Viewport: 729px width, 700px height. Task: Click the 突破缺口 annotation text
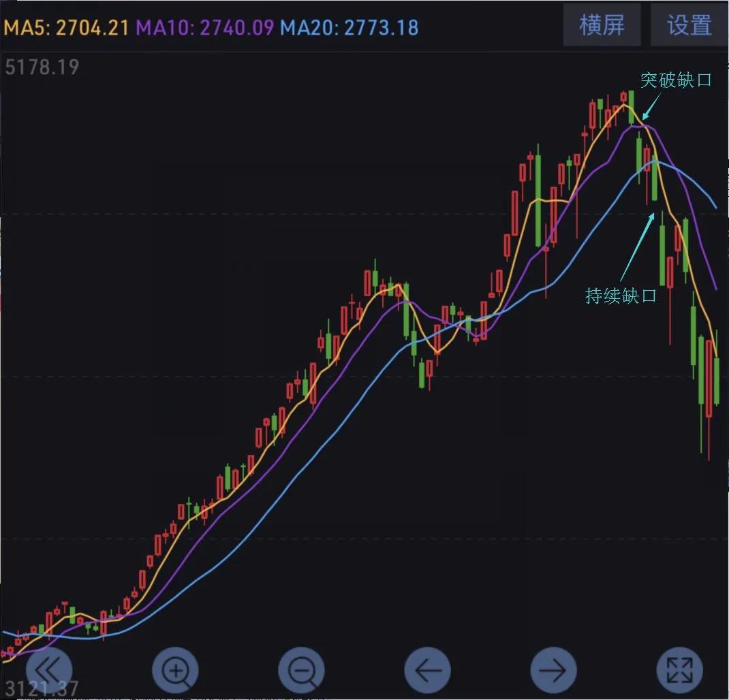(676, 80)
